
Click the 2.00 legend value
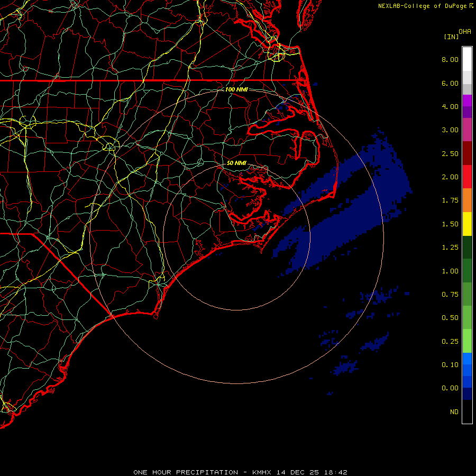point(450,177)
